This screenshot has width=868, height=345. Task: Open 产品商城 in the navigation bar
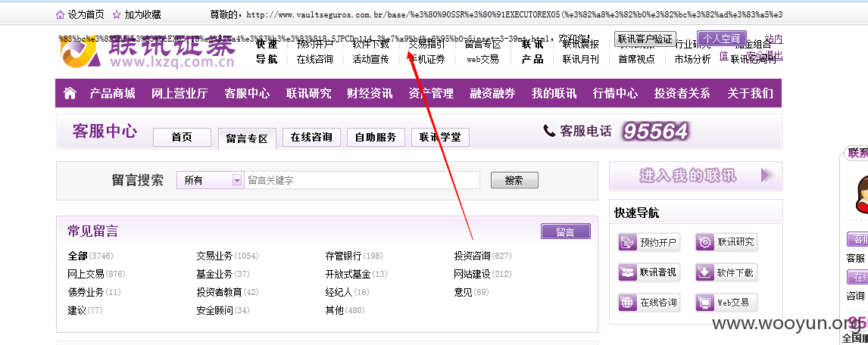(x=112, y=94)
